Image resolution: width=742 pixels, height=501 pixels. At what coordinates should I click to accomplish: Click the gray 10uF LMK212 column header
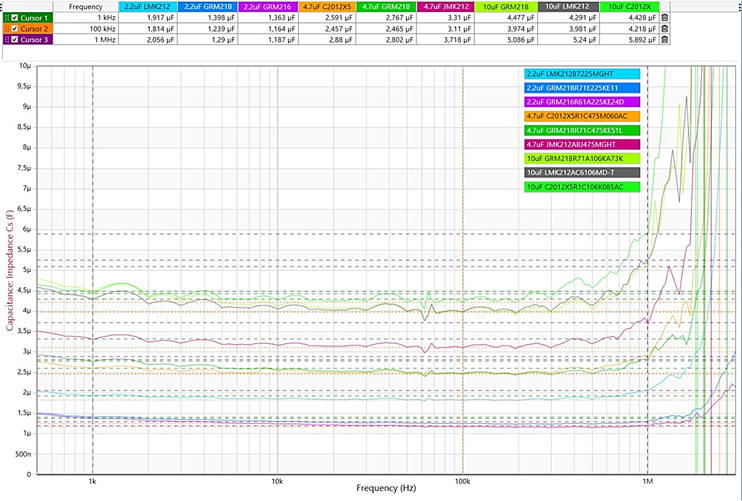[569, 6]
